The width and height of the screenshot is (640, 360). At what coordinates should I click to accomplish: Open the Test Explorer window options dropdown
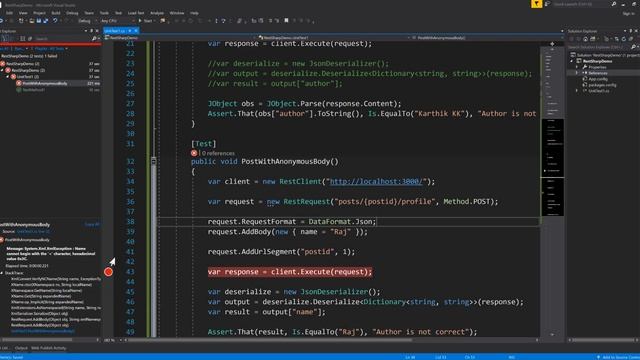coord(86,31)
